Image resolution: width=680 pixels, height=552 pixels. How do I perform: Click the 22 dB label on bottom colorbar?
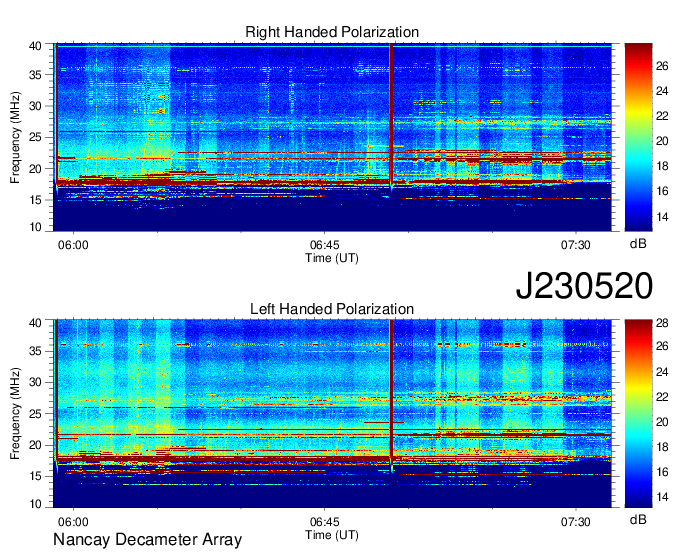[662, 397]
